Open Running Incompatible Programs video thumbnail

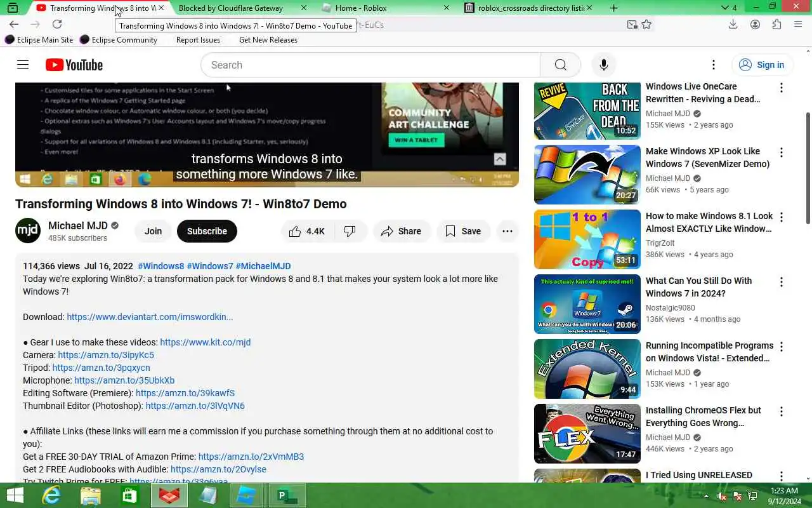tap(587, 369)
